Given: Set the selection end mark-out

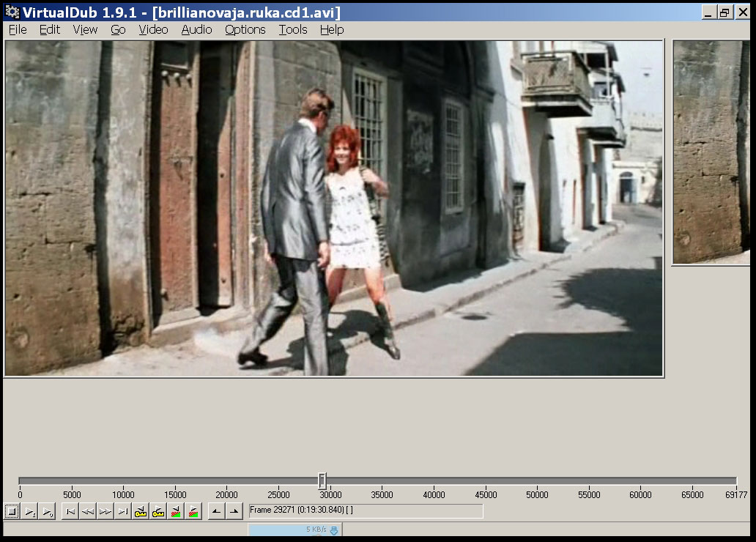Looking at the screenshot, I should tap(234, 511).
